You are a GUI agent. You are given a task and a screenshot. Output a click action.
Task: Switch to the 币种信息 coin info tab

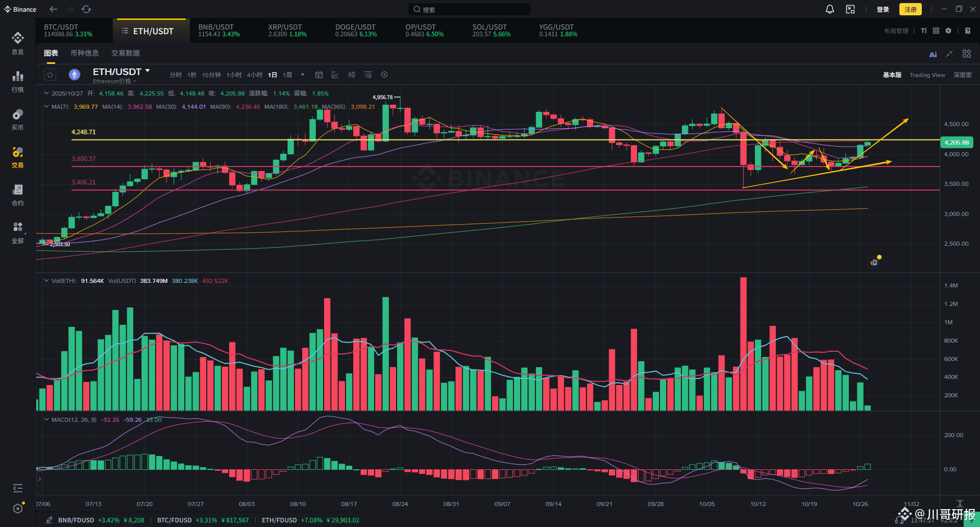[85, 53]
